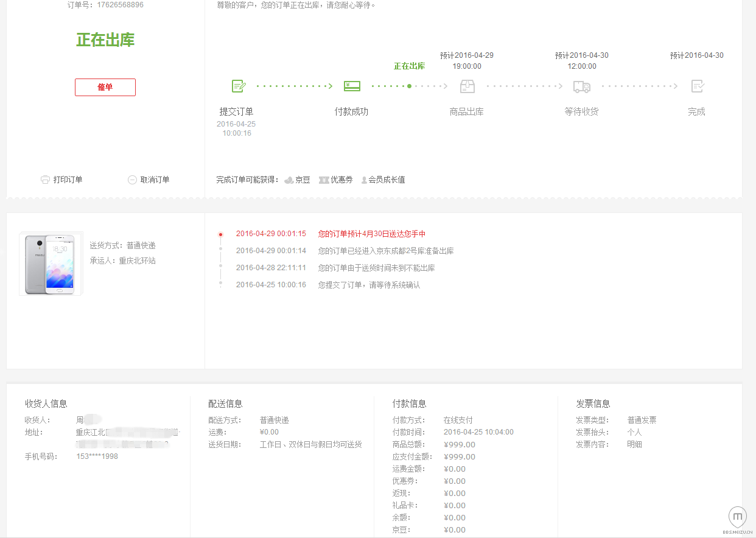Screen dimensions: 756x538
Task: Click the 打印订单 printer icon
Action: pyautogui.click(x=45, y=179)
